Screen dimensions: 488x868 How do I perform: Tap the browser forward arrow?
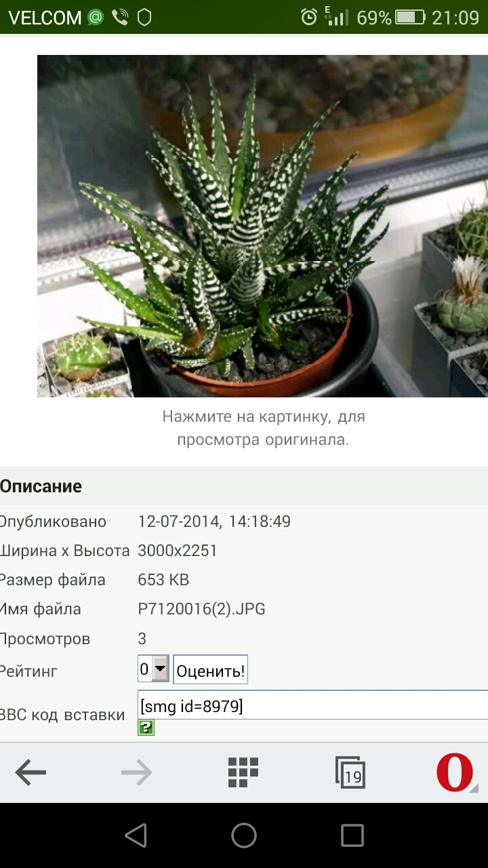pyautogui.click(x=136, y=772)
